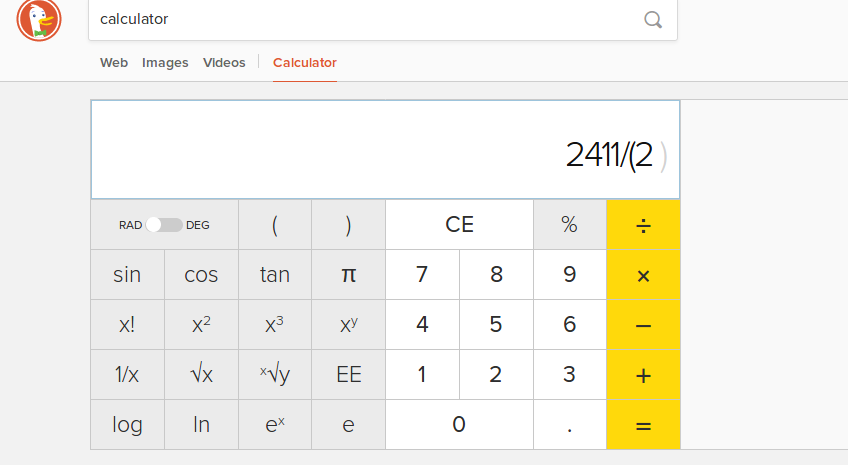Click the e to the x button
Viewport: 848px width, 465px height.
[x=275, y=425]
